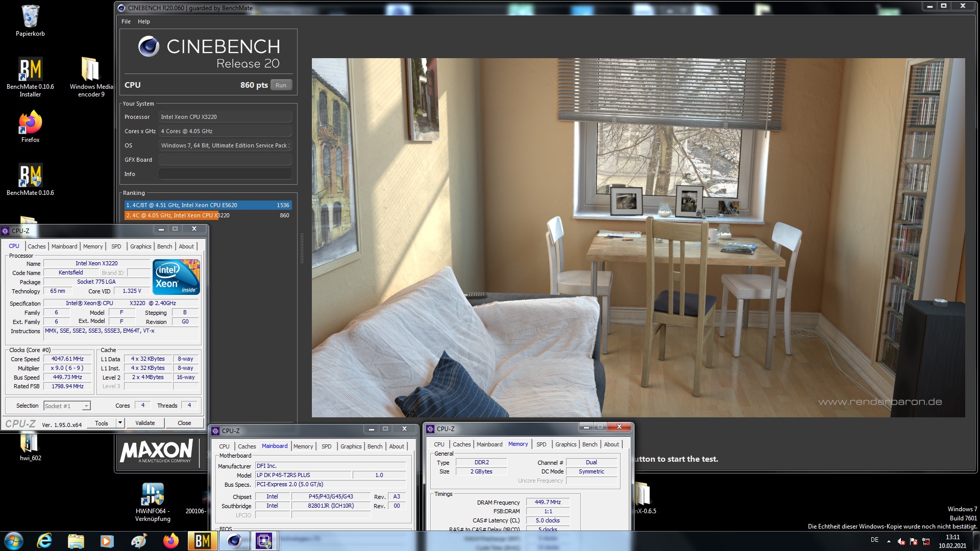The width and height of the screenshot is (980, 551).
Task: Run the Cinebench CPU test
Action: pos(281,85)
